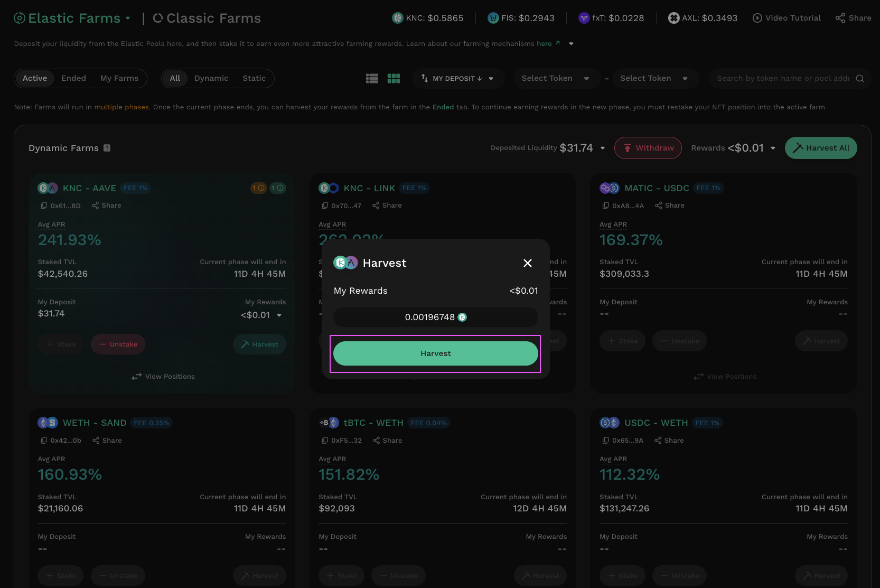Screen dimensions: 880x588
Task: Open the tBTC - WETH pool link
Action: (373, 423)
